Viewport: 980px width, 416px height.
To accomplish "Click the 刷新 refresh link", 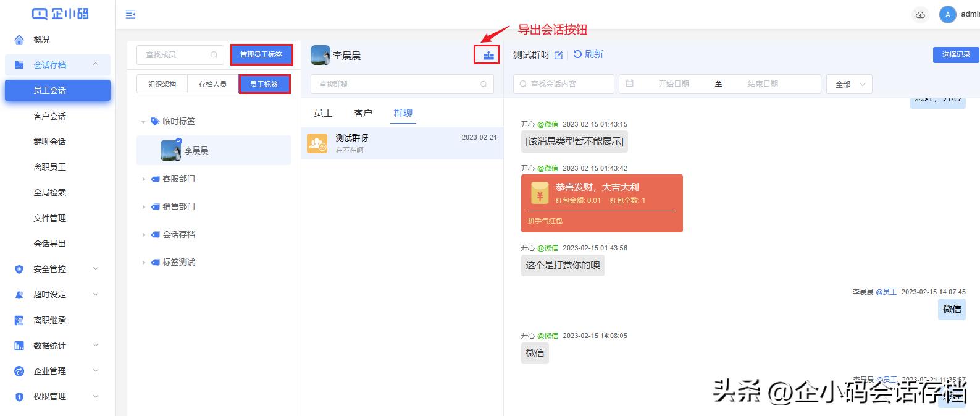I will 588,54.
